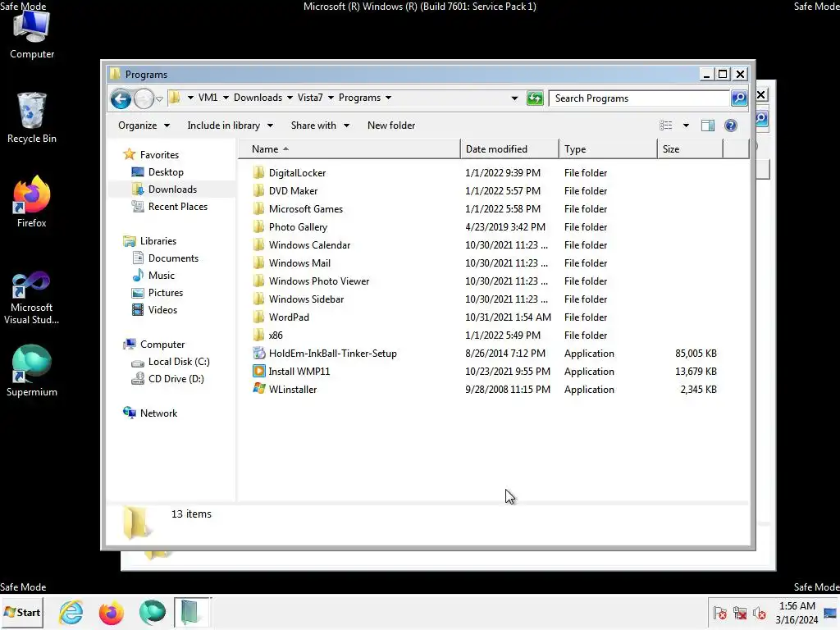Open the Include in library dropdown
Screen dimensions: 840x630
(x=230, y=126)
